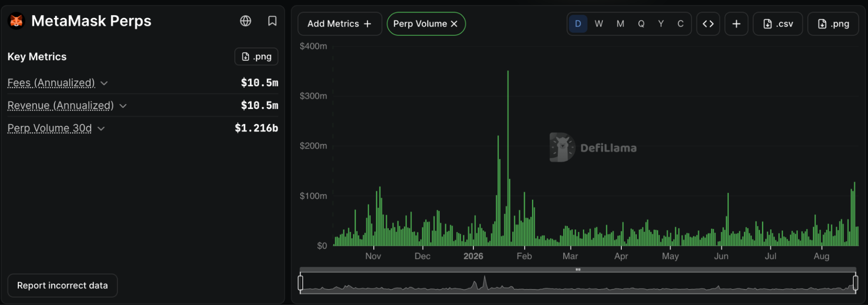Click the Perp Volume 30d label
Image resolution: width=868 pixels, height=305 pixels.
50,128
